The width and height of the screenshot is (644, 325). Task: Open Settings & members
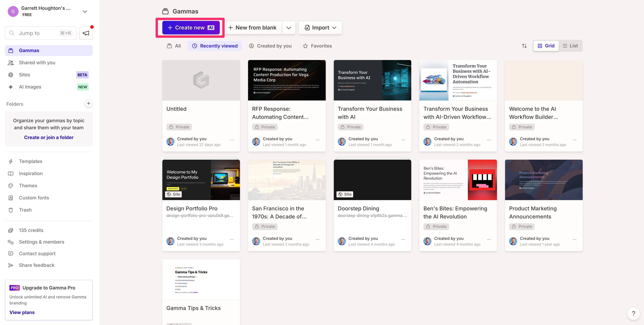click(41, 242)
